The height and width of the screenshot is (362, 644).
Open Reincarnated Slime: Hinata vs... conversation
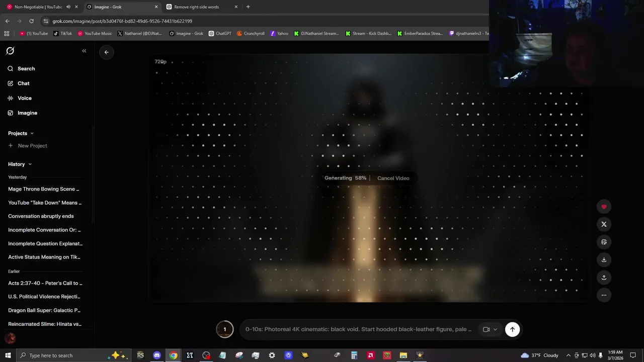(45, 324)
